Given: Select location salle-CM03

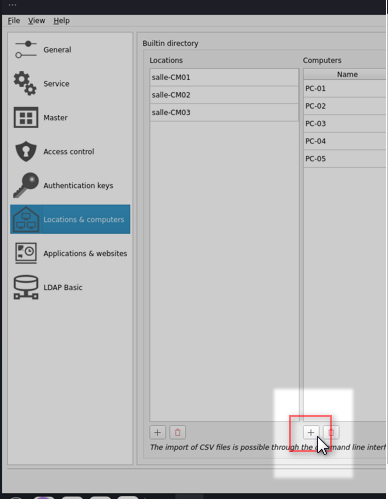Looking at the screenshot, I should 224,112.
